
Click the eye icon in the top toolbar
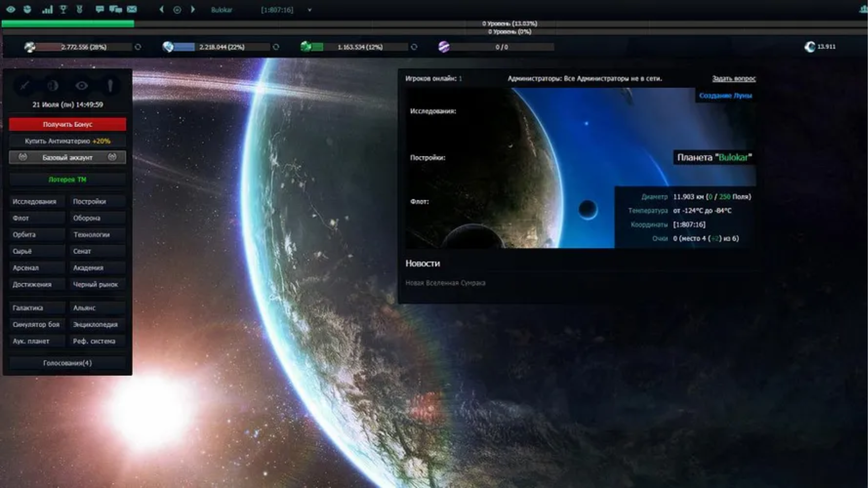(x=11, y=9)
